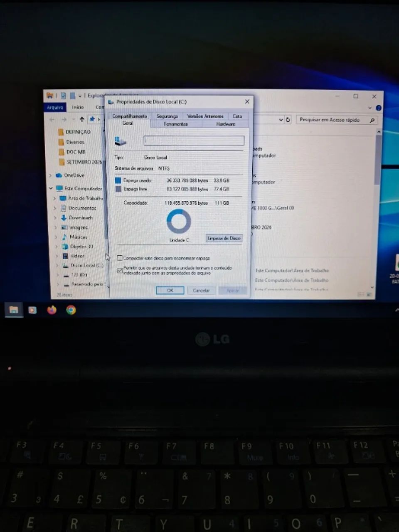
Task: Open Google Chrome from taskbar
Action: tap(71, 310)
